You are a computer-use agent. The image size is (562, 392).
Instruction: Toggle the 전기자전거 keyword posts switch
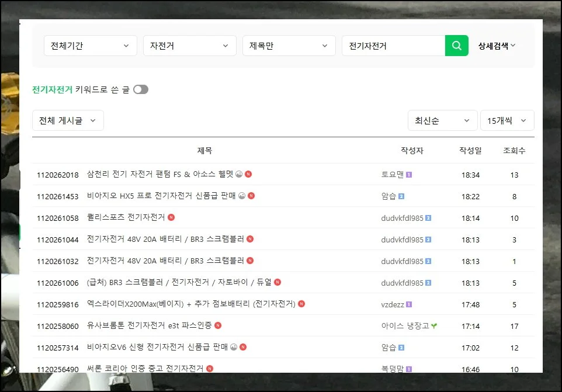[140, 89]
